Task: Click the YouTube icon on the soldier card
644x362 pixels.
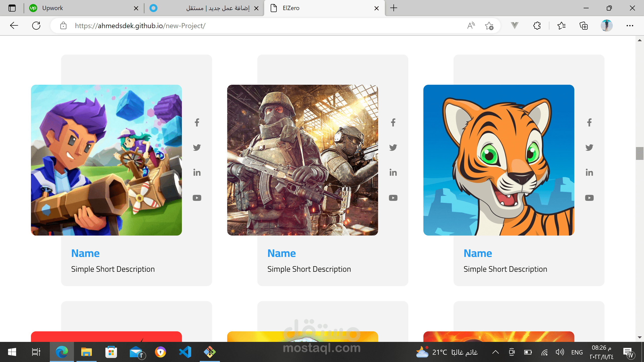Action: point(393,198)
